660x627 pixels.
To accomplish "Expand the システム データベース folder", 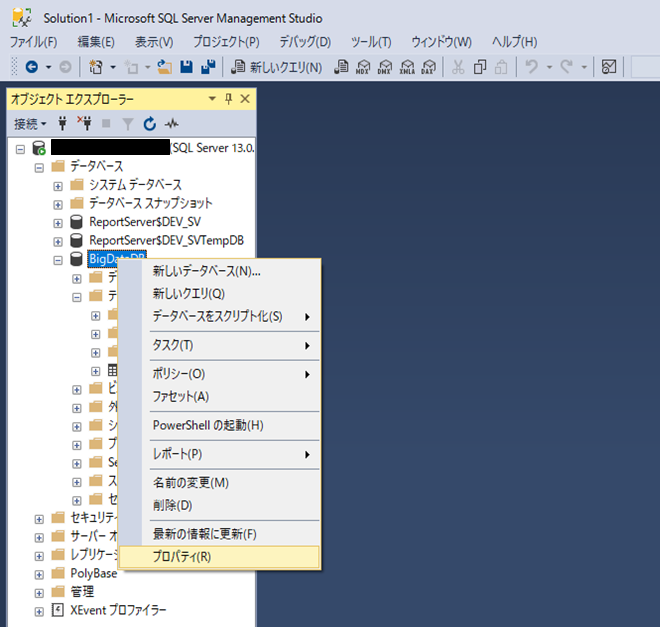I will pyautogui.click(x=58, y=186).
